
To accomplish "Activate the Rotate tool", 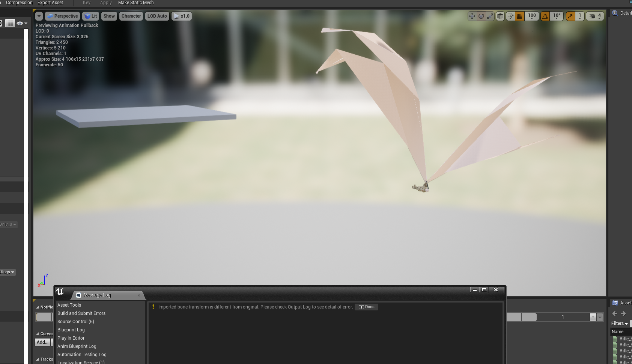I will (x=481, y=16).
